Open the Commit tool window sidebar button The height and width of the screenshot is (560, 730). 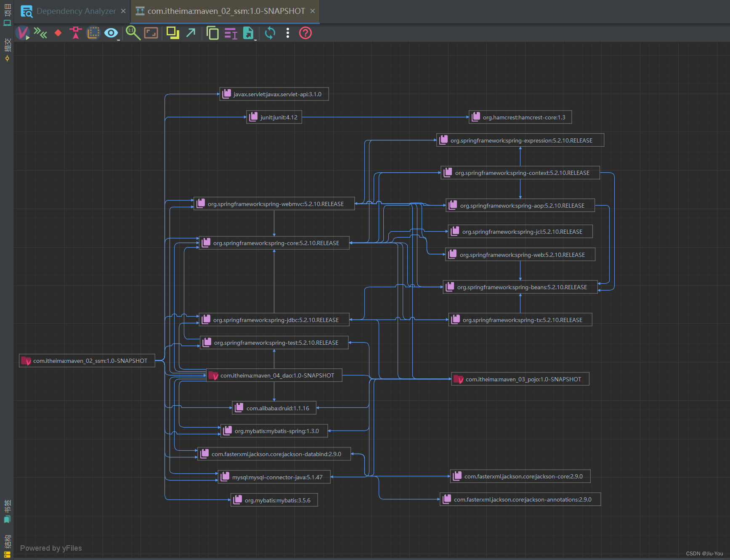(x=7, y=50)
